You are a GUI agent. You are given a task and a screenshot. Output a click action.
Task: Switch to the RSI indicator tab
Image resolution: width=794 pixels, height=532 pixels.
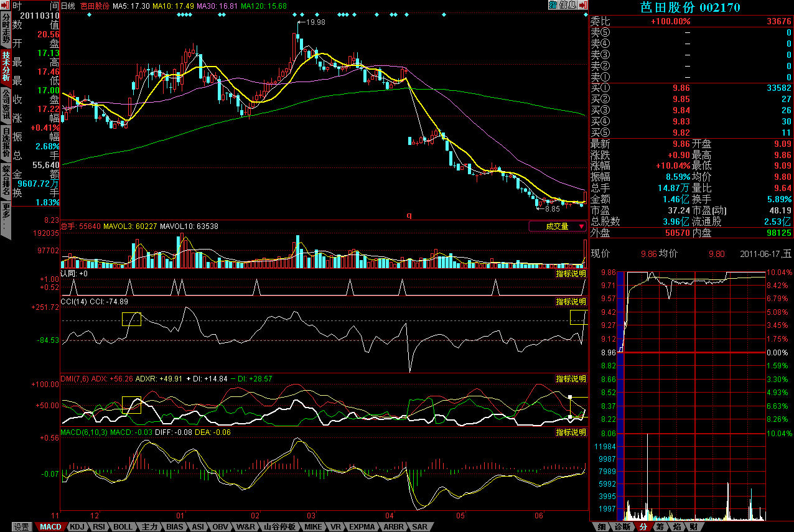[x=99, y=527]
